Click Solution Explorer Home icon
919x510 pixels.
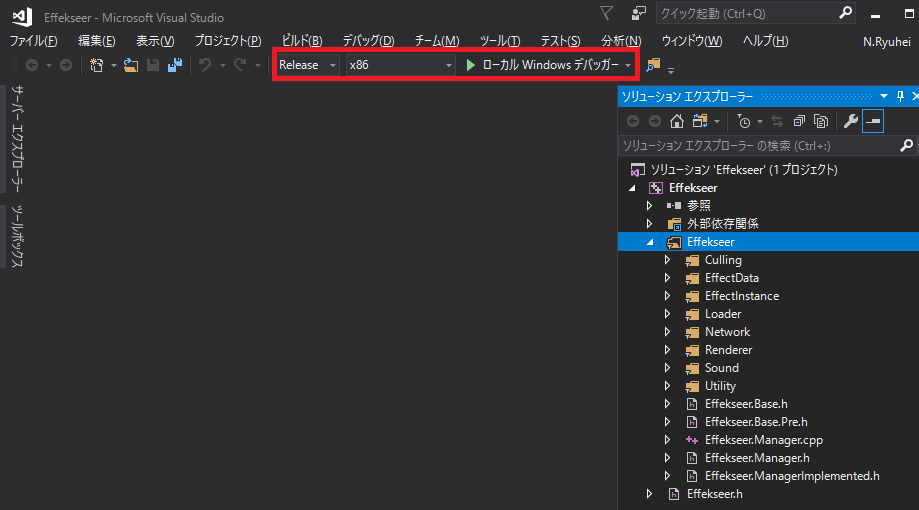point(677,121)
